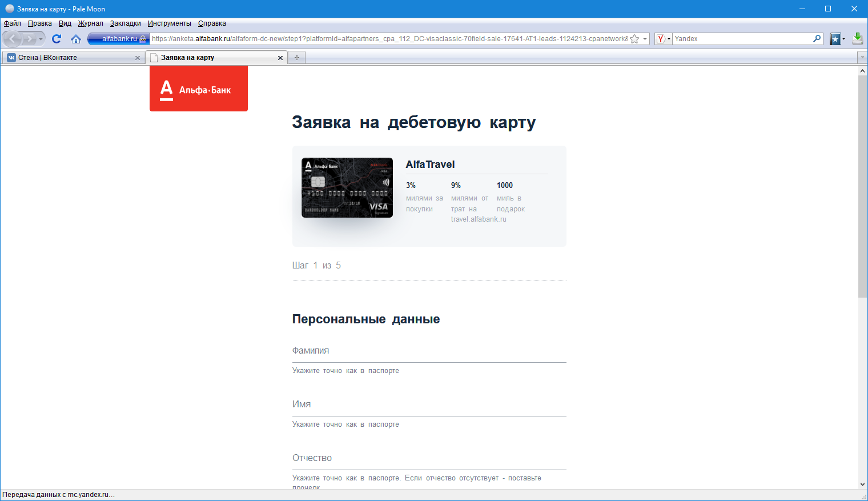868x501 pixels.
Task: Reload the current page
Action: 57,39
